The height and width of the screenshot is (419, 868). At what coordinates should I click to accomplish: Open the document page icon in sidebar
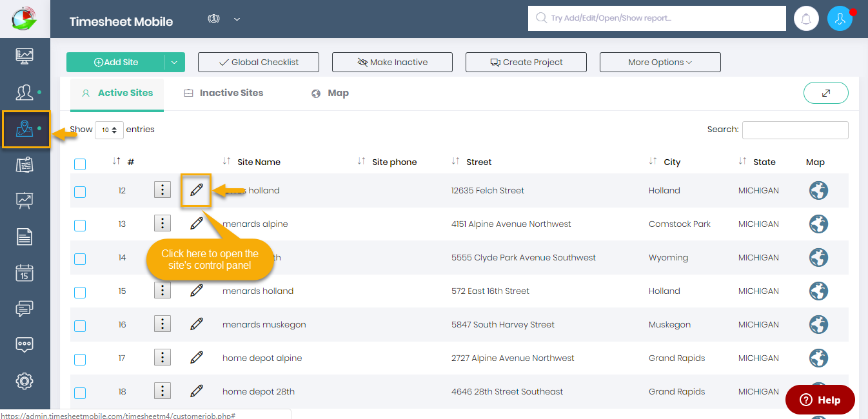point(25,237)
